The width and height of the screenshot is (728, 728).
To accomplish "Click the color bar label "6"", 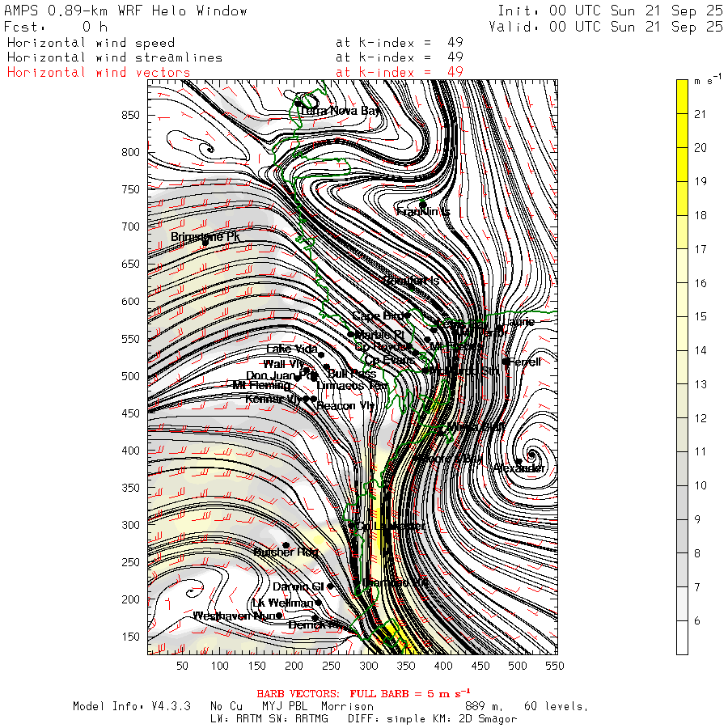I will (x=697, y=621).
